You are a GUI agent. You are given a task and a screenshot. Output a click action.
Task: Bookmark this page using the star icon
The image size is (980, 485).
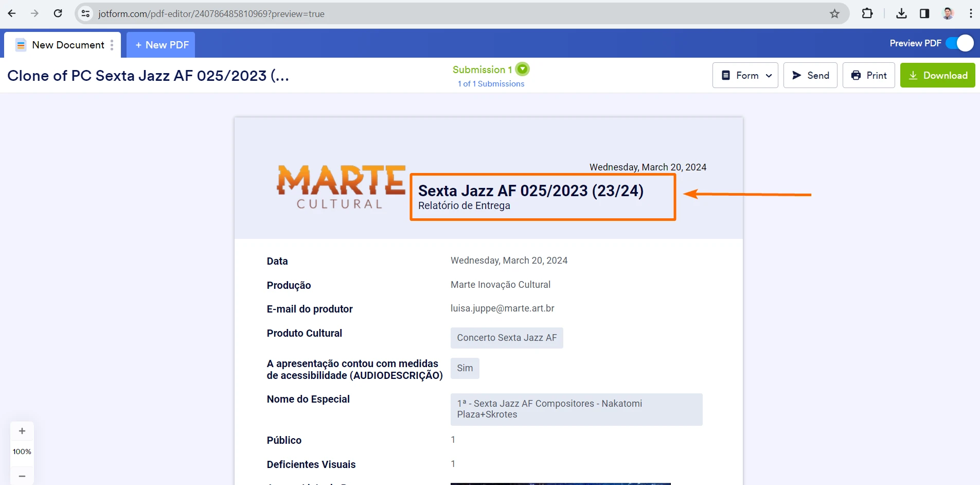coord(833,13)
